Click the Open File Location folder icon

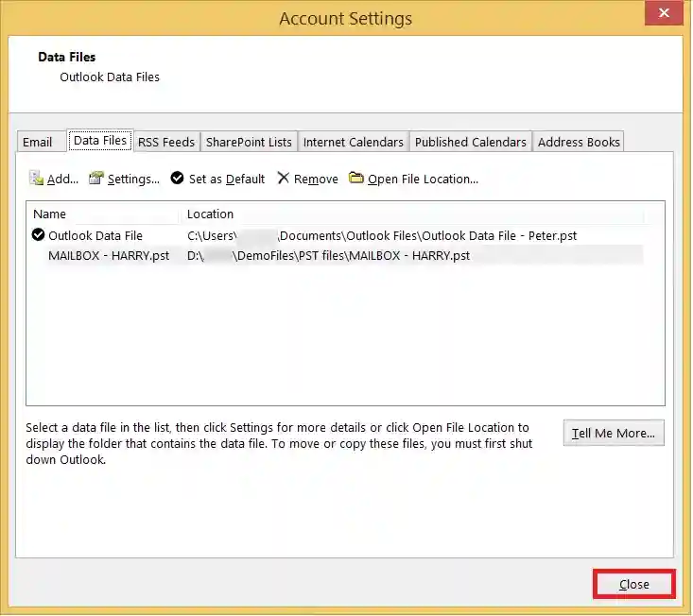(x=356, y=178)
